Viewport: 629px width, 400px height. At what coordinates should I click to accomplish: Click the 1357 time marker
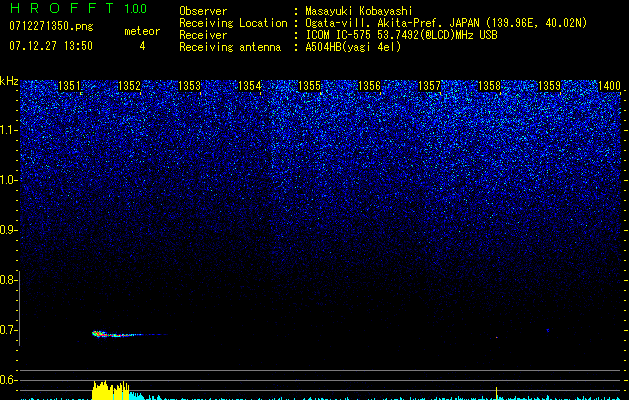[430, 86]
